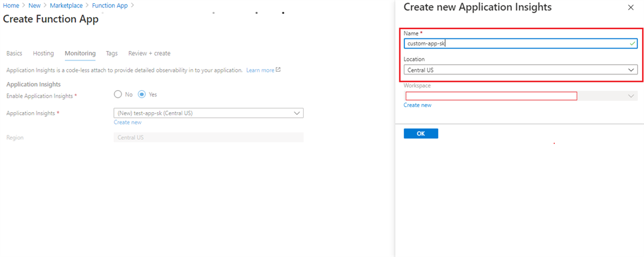
Task: Select the No radio button
Action: [118, 94]
